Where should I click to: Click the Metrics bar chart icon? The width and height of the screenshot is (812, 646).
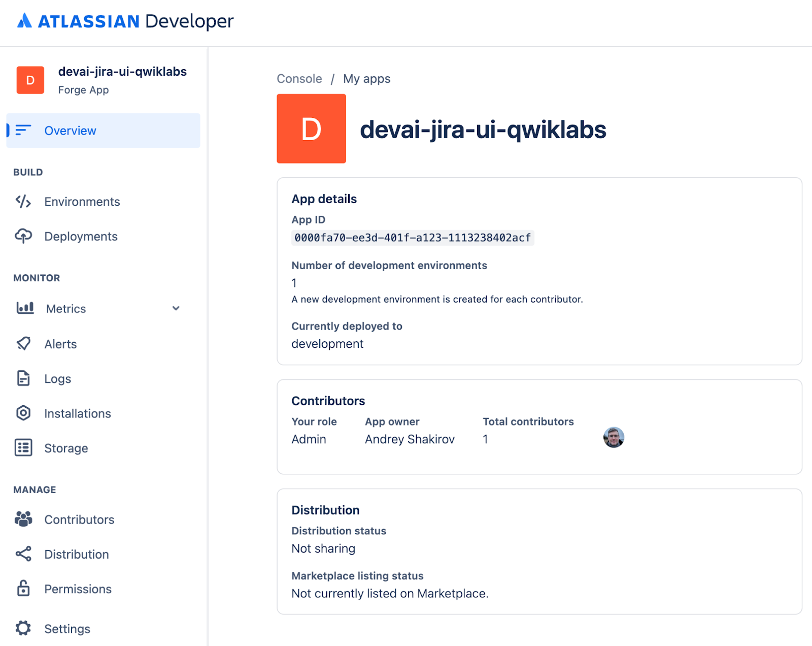point(25,308)
